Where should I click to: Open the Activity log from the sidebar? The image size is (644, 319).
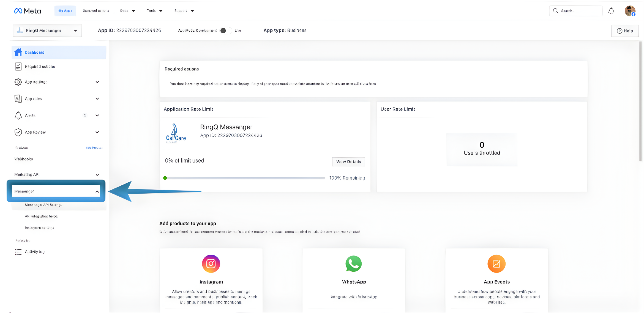[35, 252]
